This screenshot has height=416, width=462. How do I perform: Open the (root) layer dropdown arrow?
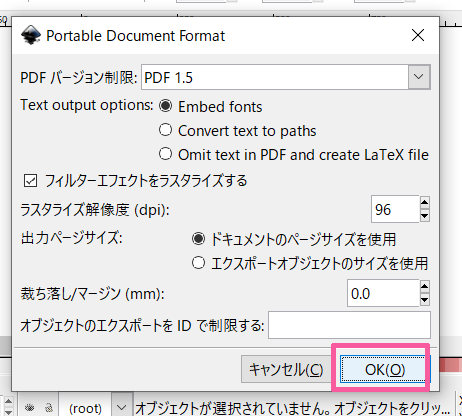[x=122, y=407]
